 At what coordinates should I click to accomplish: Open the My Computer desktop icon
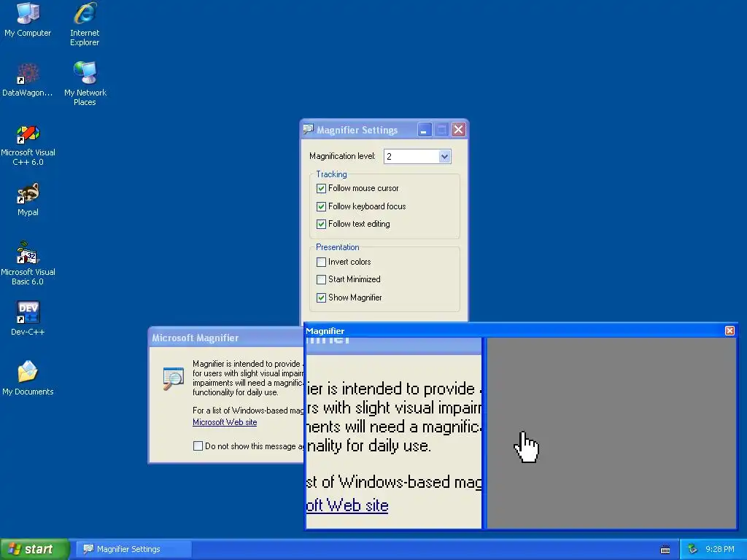click(28, 19)
